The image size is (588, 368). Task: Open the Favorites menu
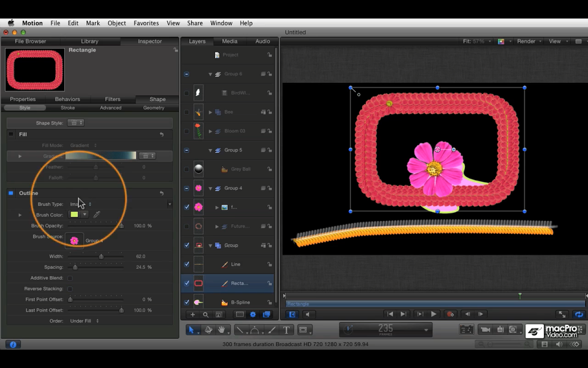coord(146,23)
